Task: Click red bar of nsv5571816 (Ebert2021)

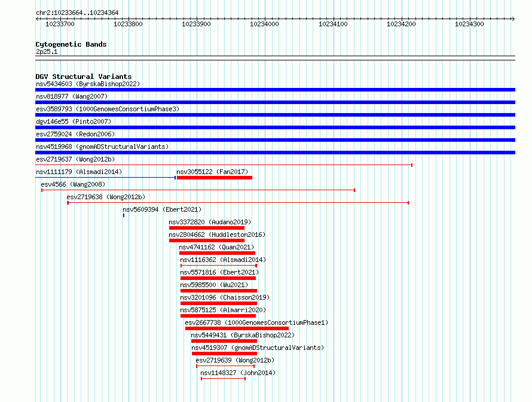Action: [218, 278]
